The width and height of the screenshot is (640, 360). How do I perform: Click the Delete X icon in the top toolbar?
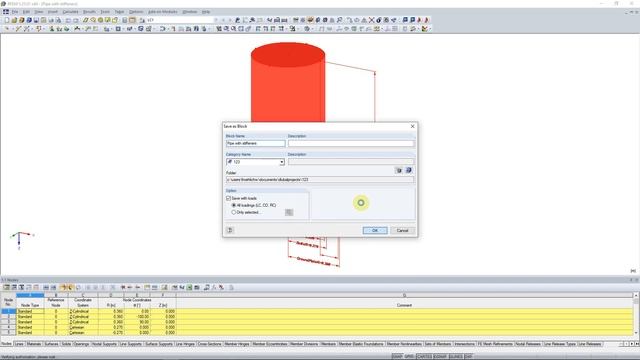point(371,20)
